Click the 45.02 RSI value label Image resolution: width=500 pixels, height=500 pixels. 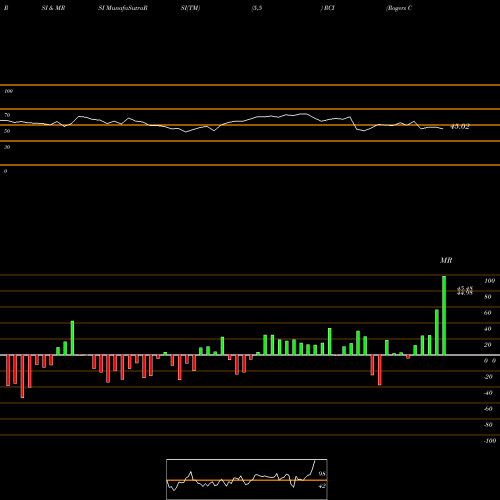(460, 126)
